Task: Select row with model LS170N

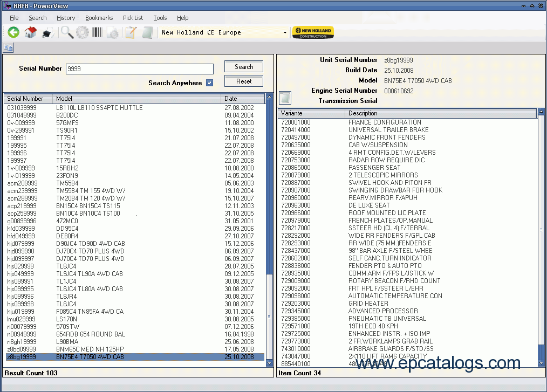Action: (x=135, y=319)
